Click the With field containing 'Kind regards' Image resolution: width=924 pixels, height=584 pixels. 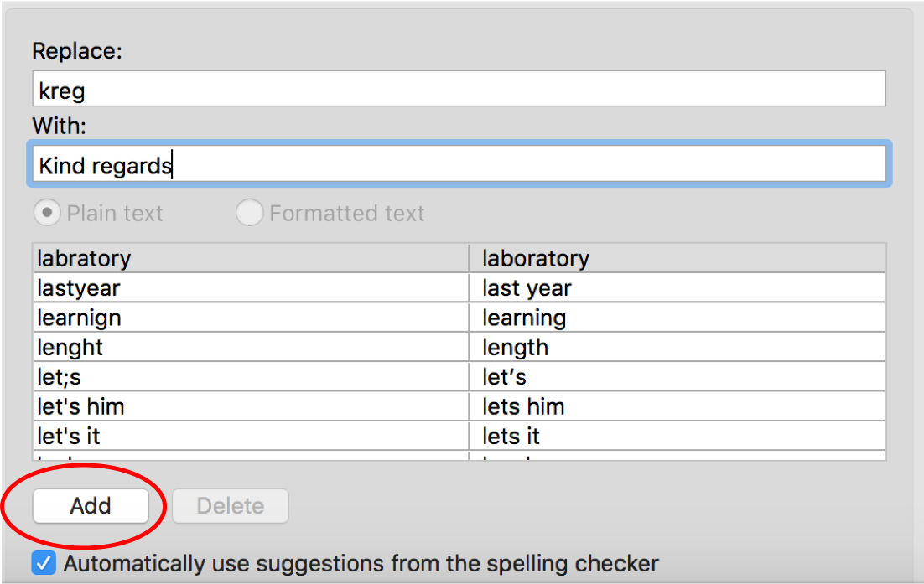(459, 165)
